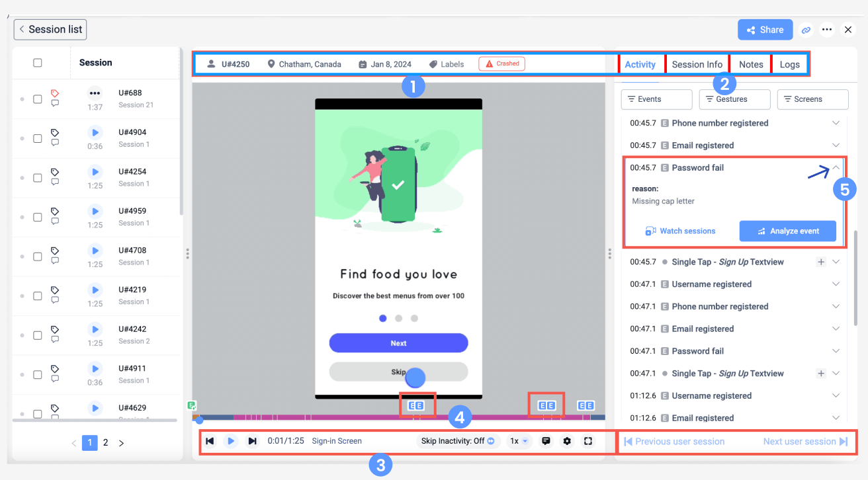
Task: Open the Analyze event action
Action: tap(787, 231)
